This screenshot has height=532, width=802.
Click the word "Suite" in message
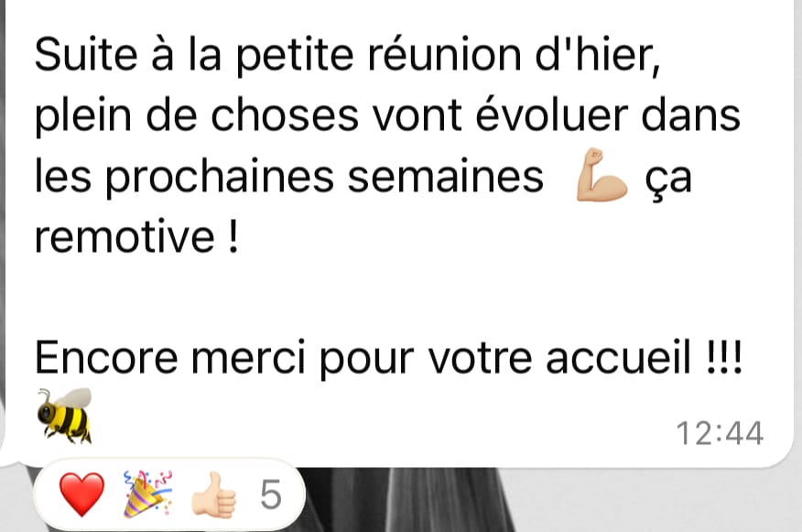pyautogui.click(x=86, y=54)
